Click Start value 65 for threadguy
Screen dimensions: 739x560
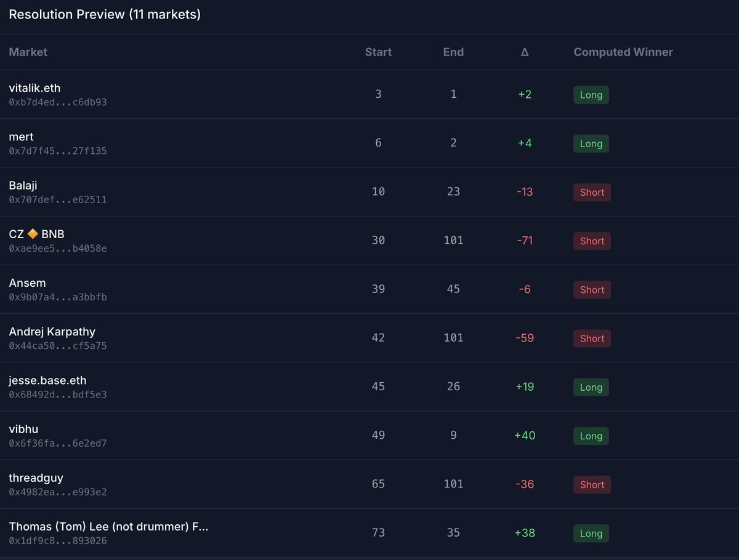click(378, 484)
